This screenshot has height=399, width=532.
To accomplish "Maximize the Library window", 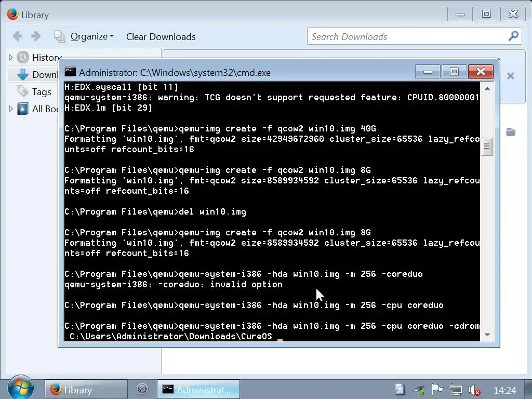I will coord(486,14).
